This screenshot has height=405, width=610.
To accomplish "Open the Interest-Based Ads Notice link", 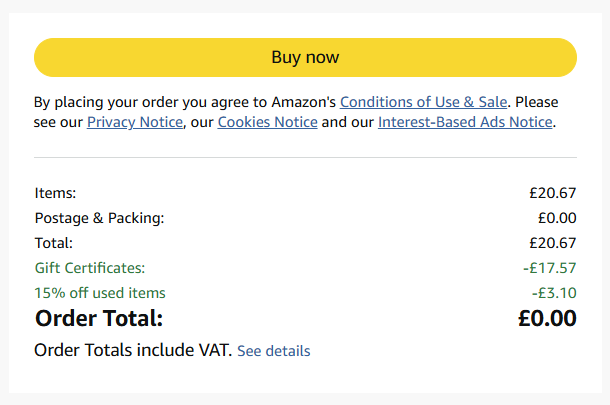I will click(464, 122).
